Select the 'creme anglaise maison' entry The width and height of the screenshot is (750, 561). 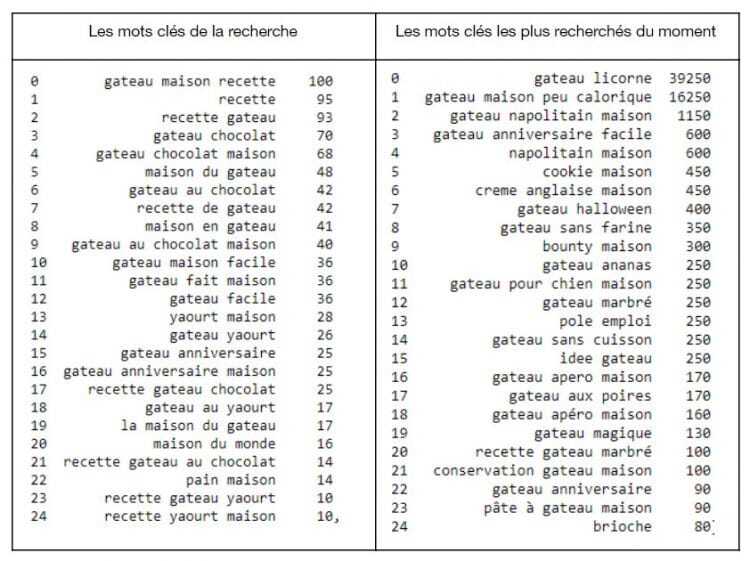pyautogui.click(x=563, y=190)
